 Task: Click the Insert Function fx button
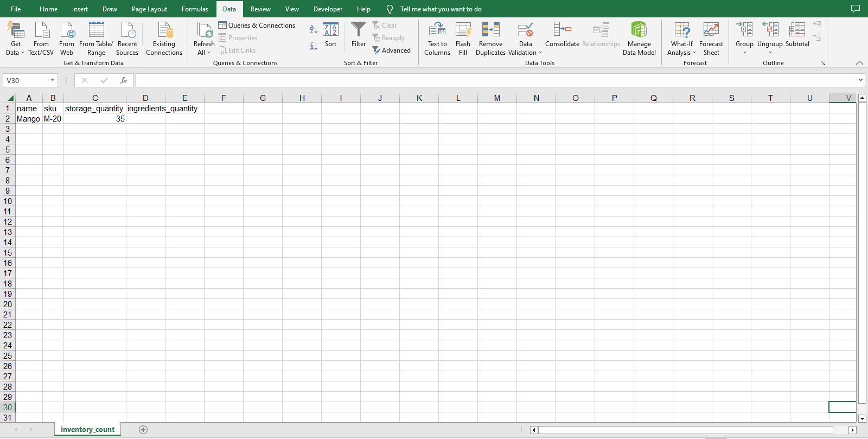tap(124, 80)
